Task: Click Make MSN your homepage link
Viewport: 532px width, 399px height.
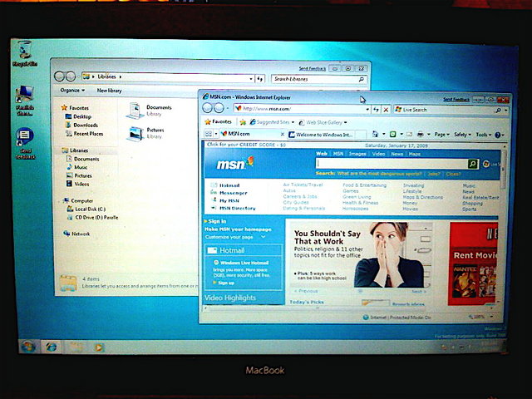Action: 239,229
